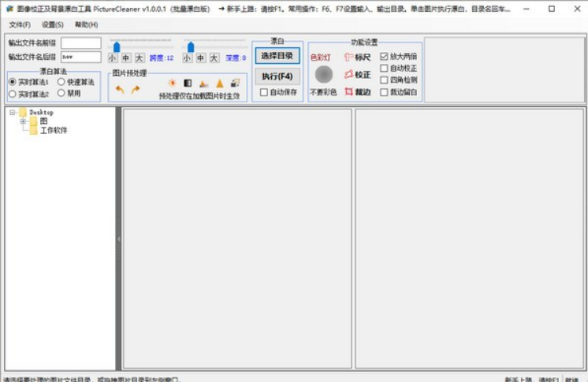Uncheck the 放大两倍 checkbox

(x=384, y=56)
